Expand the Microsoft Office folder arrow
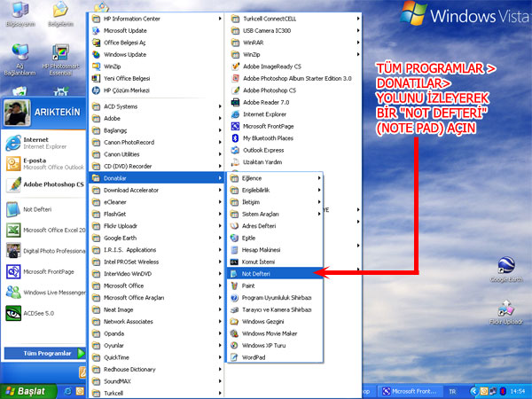This screenshot has height=399, width=532. (220, 286)
